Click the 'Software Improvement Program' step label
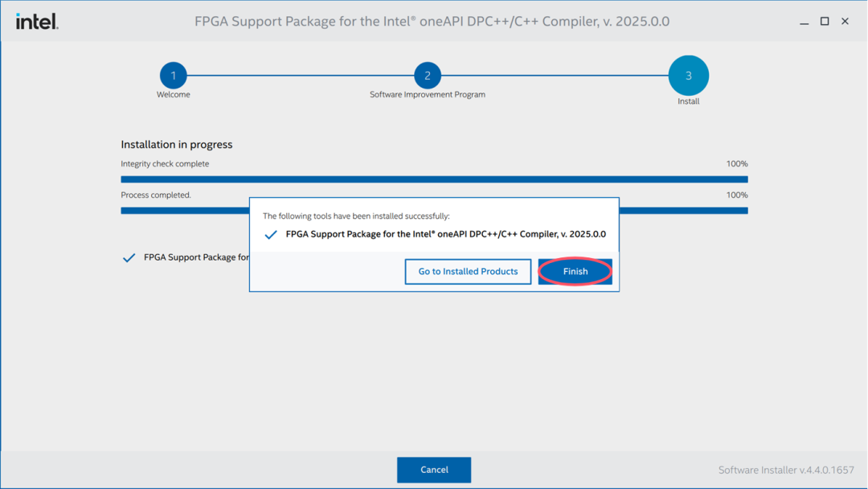This screenshot has width=868, height=489. coord(428,95)
